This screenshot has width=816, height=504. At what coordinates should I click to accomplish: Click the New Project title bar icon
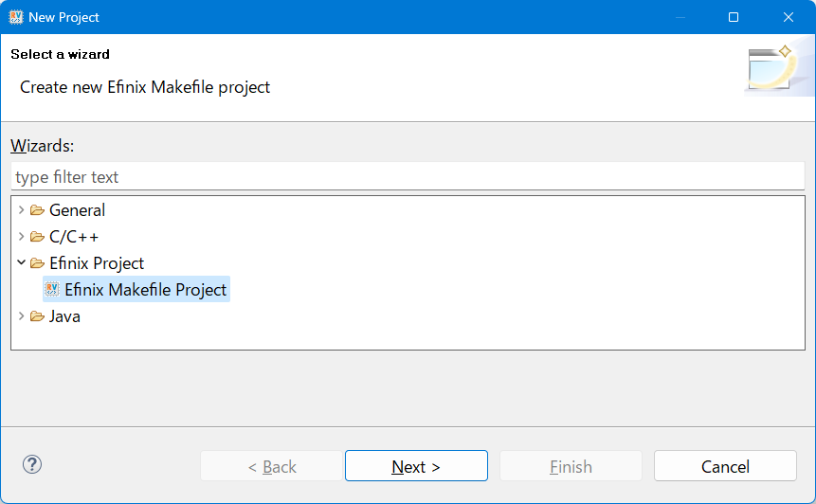[x=16, y=17]
